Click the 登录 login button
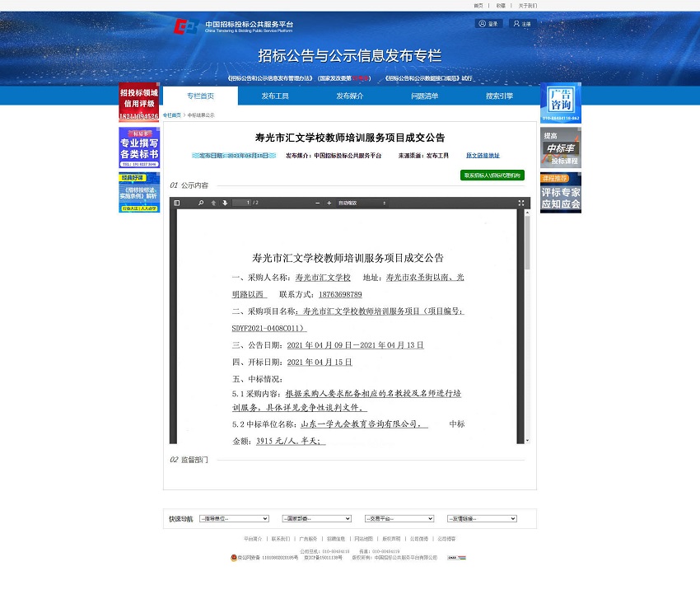 (x=488, y=24)
